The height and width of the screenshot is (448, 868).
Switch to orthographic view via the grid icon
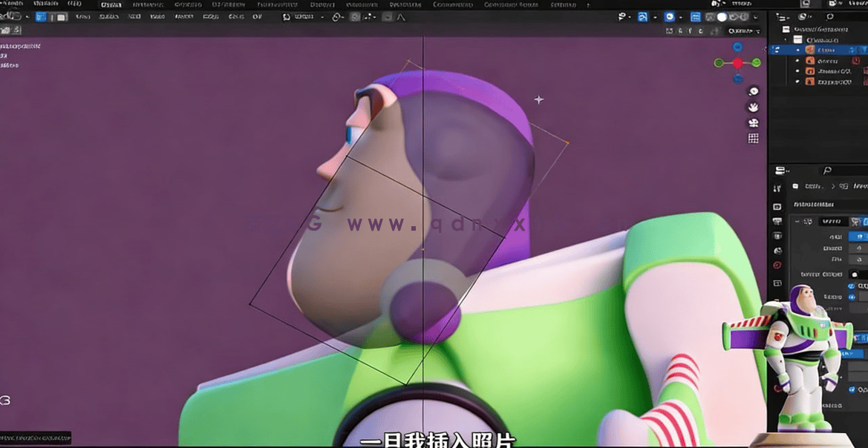pos(753,138)
